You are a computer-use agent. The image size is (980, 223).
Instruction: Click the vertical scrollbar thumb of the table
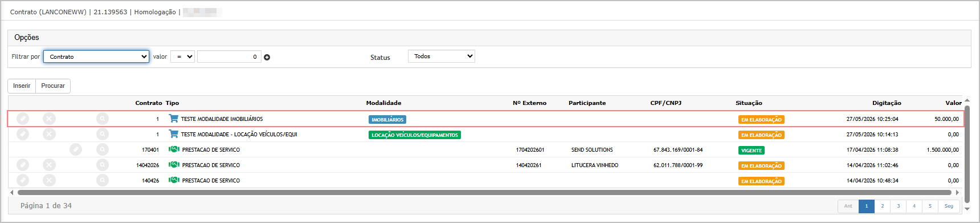(x=967, y=154)
